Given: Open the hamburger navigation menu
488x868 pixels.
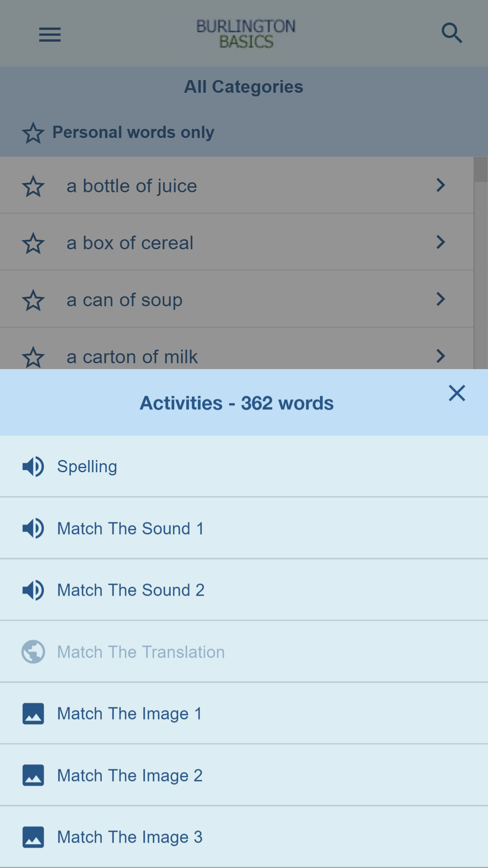Looking at the screenshot, I should [50, 34].
